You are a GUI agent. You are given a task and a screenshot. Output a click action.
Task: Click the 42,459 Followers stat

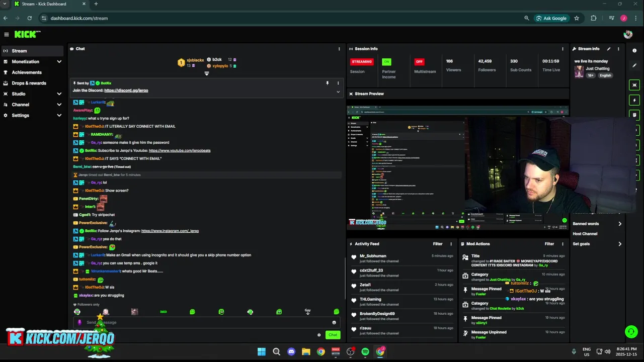(487, 65)
